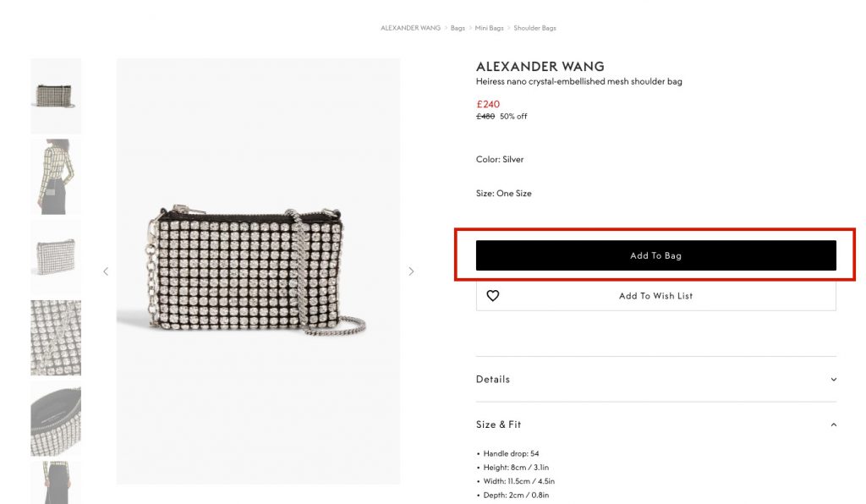Select the bag interior thumbnail
The image size is (866, 504).
tap(56, 418)
